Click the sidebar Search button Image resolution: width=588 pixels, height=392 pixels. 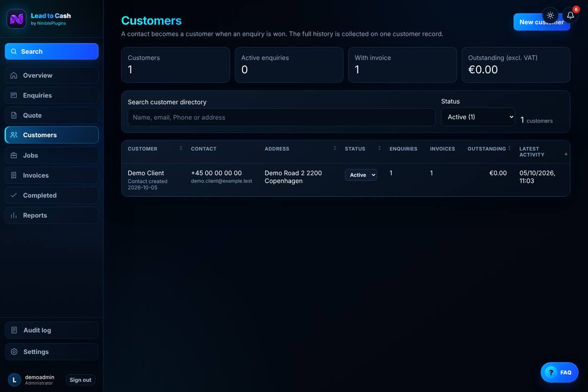pos(52,51)
